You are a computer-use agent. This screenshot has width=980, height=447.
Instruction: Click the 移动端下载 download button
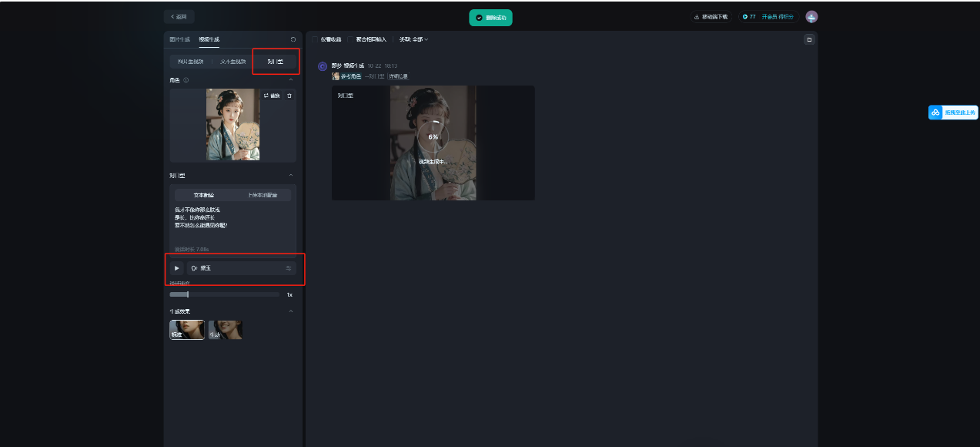click(711, 17)
